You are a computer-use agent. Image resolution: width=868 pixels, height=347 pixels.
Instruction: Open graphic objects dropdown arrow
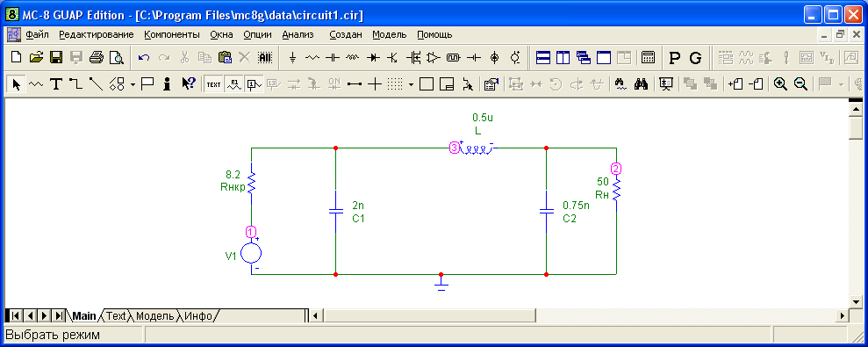(133, 85)
